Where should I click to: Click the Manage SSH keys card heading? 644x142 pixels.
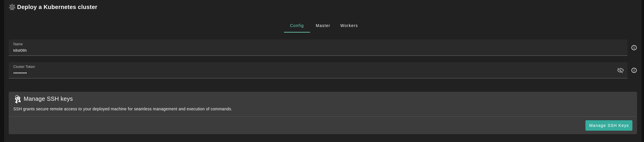pyautogui.click(x=48, y=99)
